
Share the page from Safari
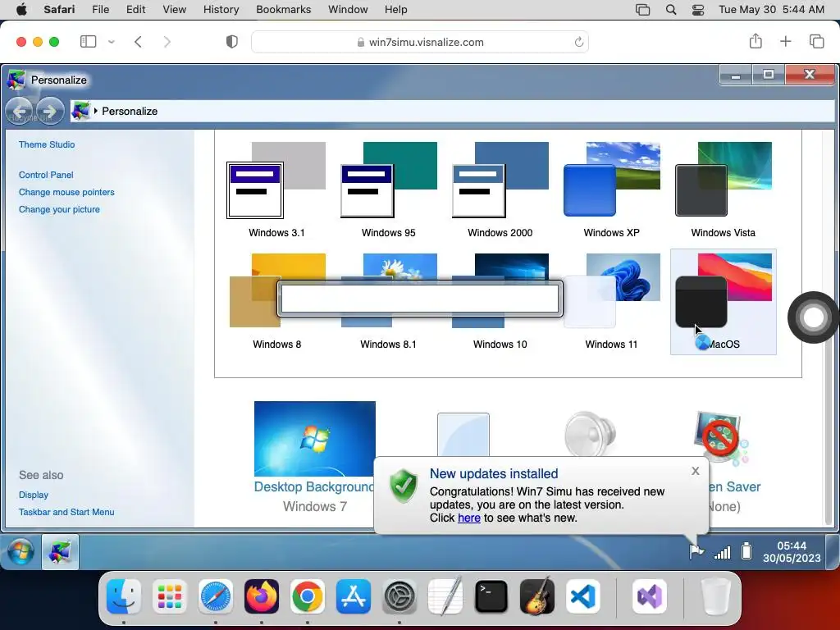[x=756, y=41]
